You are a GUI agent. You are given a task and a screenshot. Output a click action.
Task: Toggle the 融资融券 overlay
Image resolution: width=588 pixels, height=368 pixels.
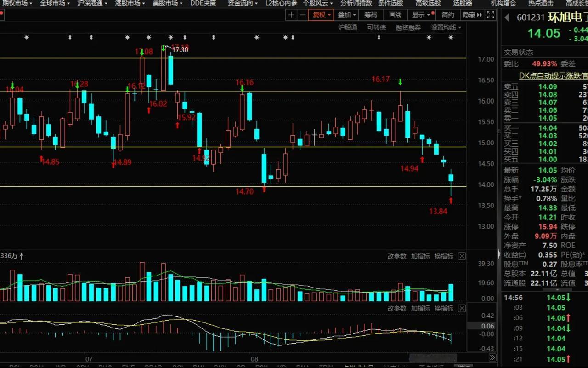coord(408,28)
